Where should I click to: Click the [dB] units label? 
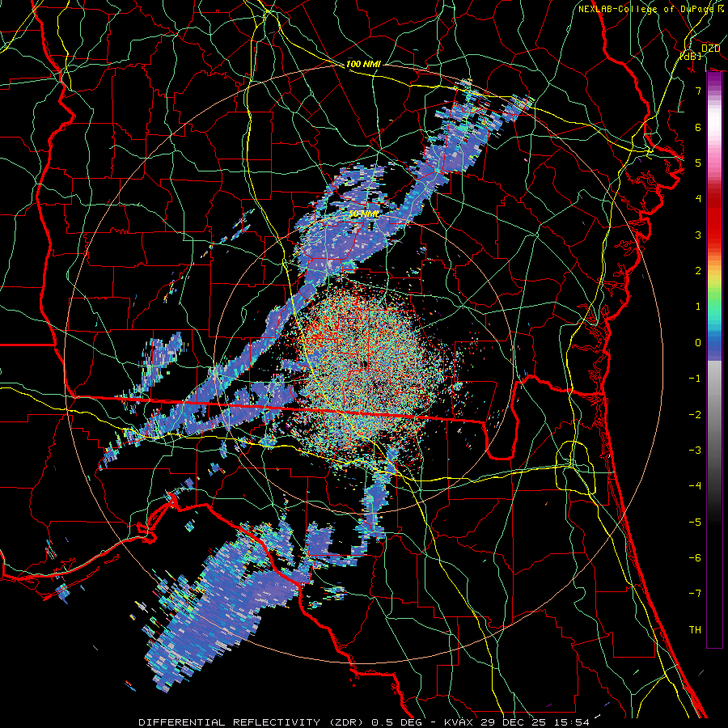[691, 57]
